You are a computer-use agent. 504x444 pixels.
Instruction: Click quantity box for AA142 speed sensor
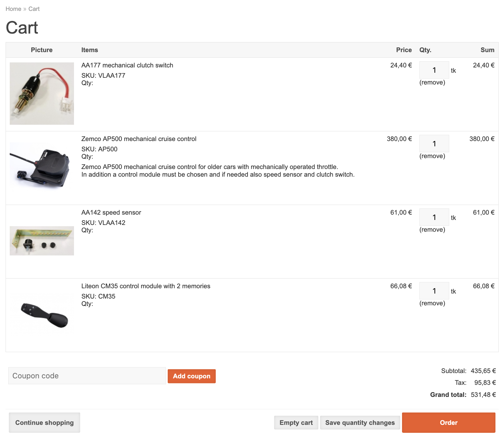[434, 217]
